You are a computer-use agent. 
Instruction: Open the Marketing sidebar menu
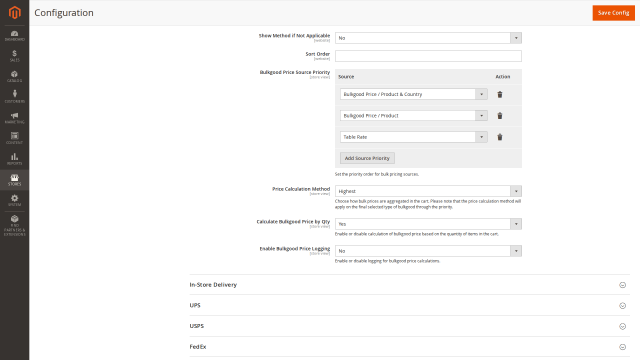coord(14,118)
